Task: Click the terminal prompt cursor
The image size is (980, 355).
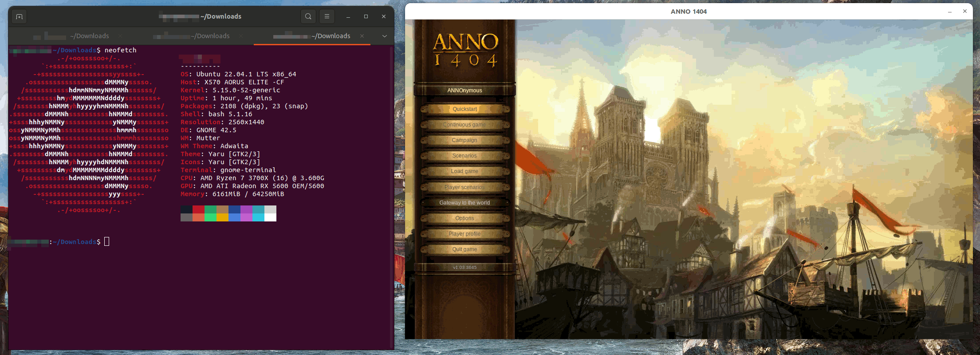Action: click(x=106, y=242)
